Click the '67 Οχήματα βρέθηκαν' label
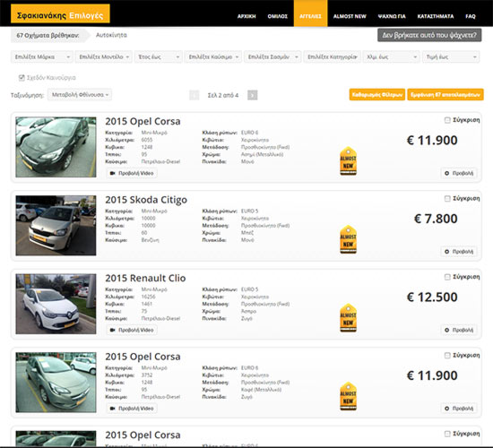The width and height of the screenshot is (493, 448). (x=48, y=35)
